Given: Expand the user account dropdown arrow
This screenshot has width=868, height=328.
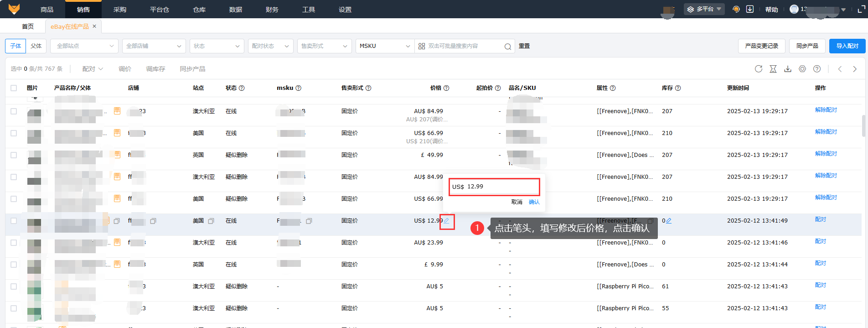Looking at the screenshot, I should click(843, 10).
